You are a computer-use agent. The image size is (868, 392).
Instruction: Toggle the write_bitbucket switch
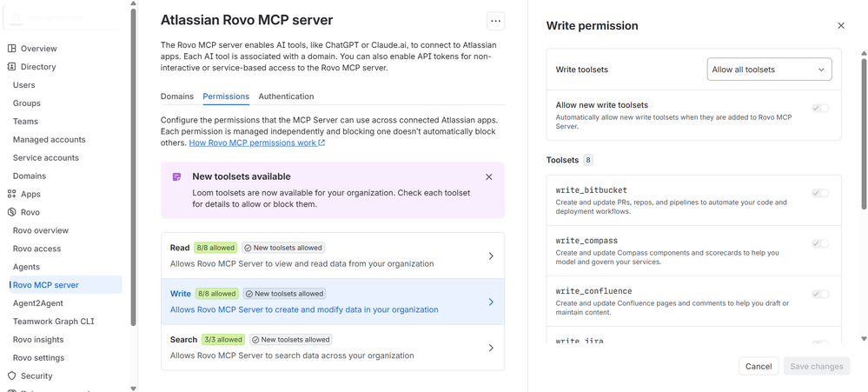[x=820, y=193]
